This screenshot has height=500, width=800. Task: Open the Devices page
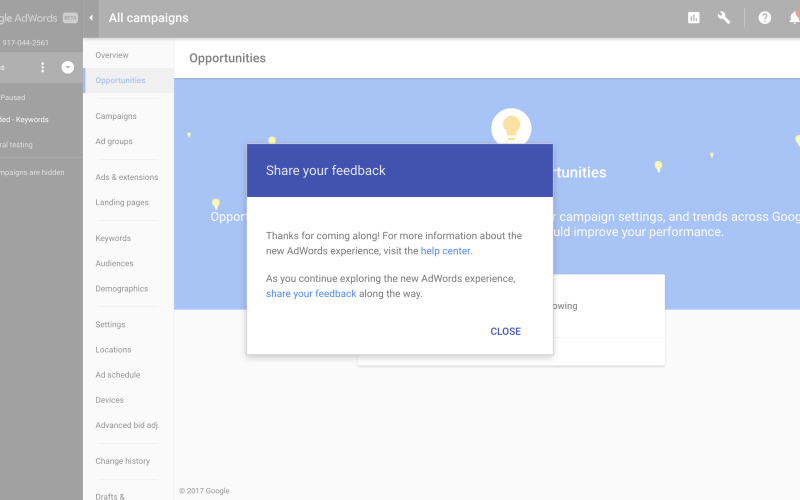point(109,400)
